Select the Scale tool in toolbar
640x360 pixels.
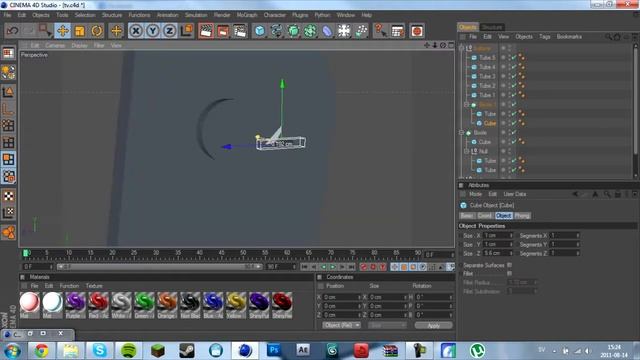pos(80,31)
